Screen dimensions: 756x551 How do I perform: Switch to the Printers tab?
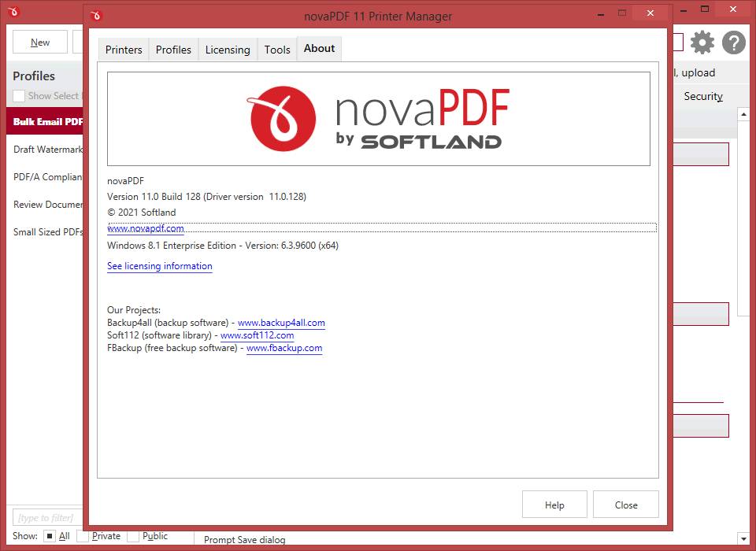click(124, 50)
